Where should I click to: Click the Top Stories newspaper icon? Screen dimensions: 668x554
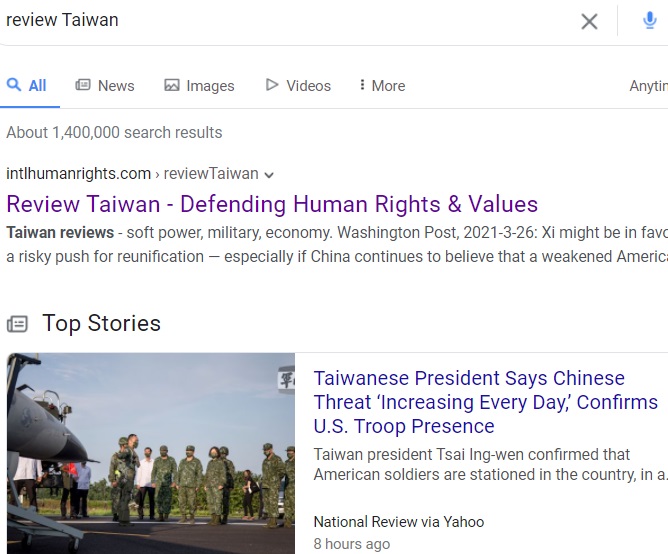click(x=17, y=324)
